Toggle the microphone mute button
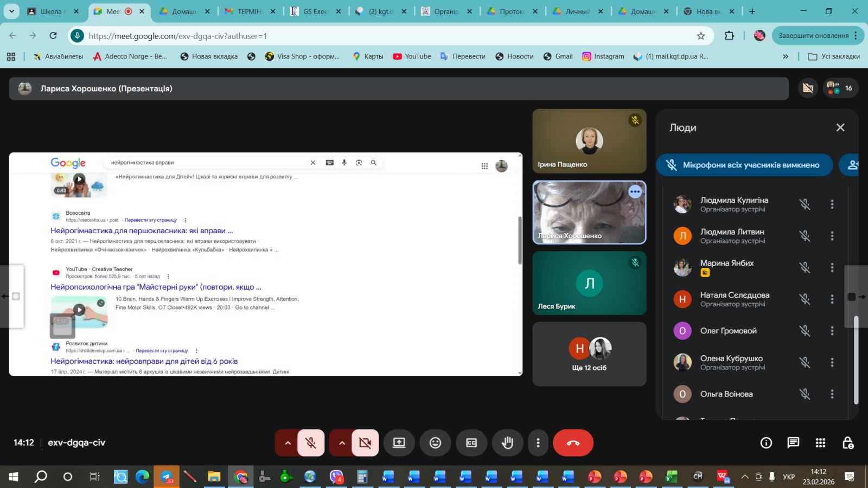 (311, 443)
